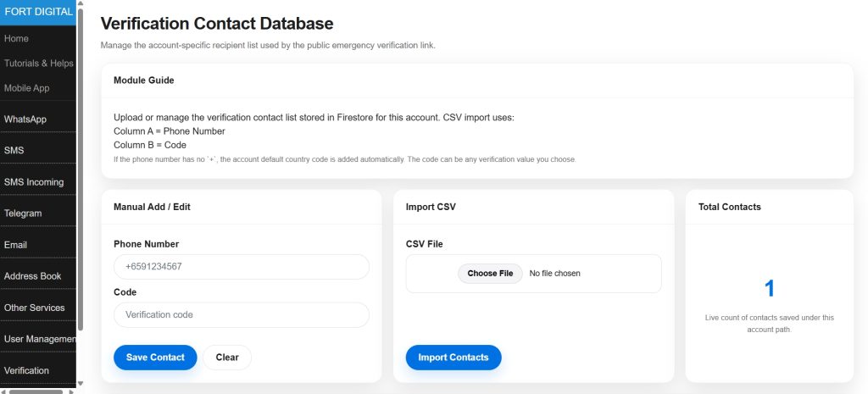Go to Home in the sidebar
This screenshot has width=868, height=394.
click(17, 39)
